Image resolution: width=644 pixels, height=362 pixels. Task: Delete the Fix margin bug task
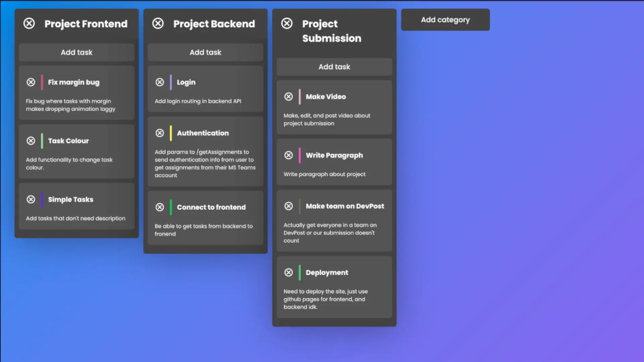(31, 82)
